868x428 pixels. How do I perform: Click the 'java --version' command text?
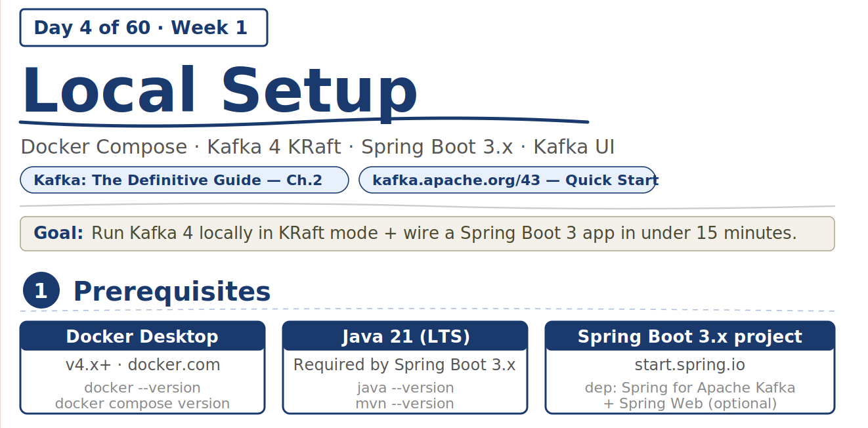point(405,388)
